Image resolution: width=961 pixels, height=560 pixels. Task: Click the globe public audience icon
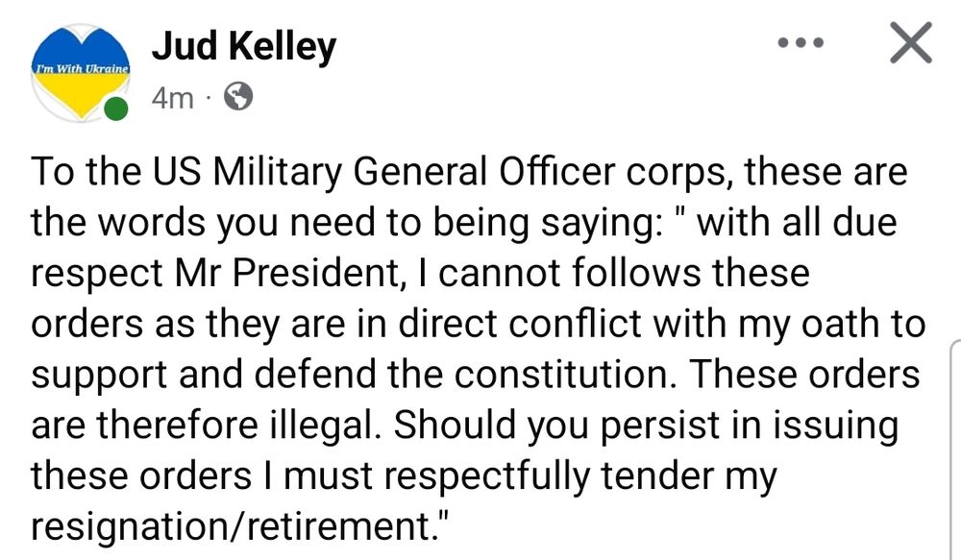click(x=237, y=97)
